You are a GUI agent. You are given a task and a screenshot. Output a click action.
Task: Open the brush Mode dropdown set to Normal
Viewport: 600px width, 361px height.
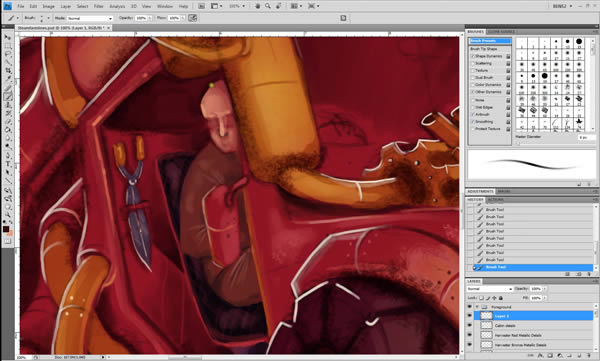(90, 18)
